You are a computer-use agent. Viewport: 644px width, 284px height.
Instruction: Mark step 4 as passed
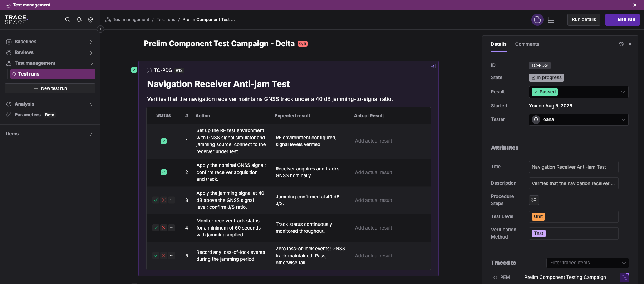tap(156, 228)
